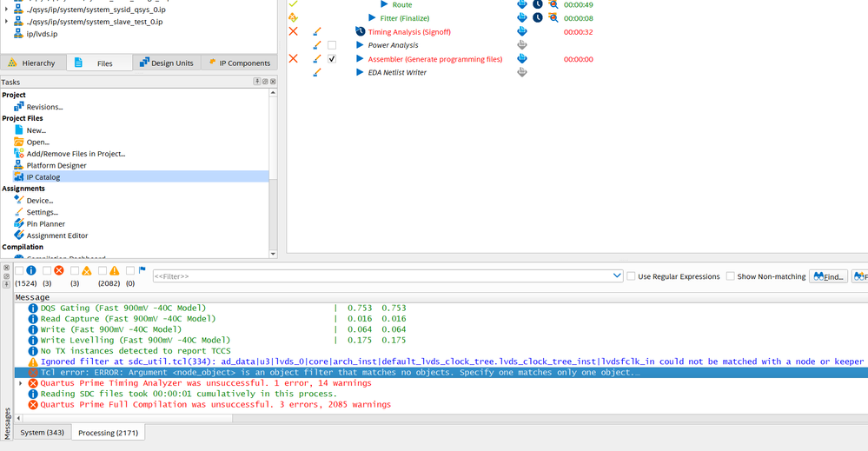Open the message filter dropdown arrow

(x=616, y=276)
